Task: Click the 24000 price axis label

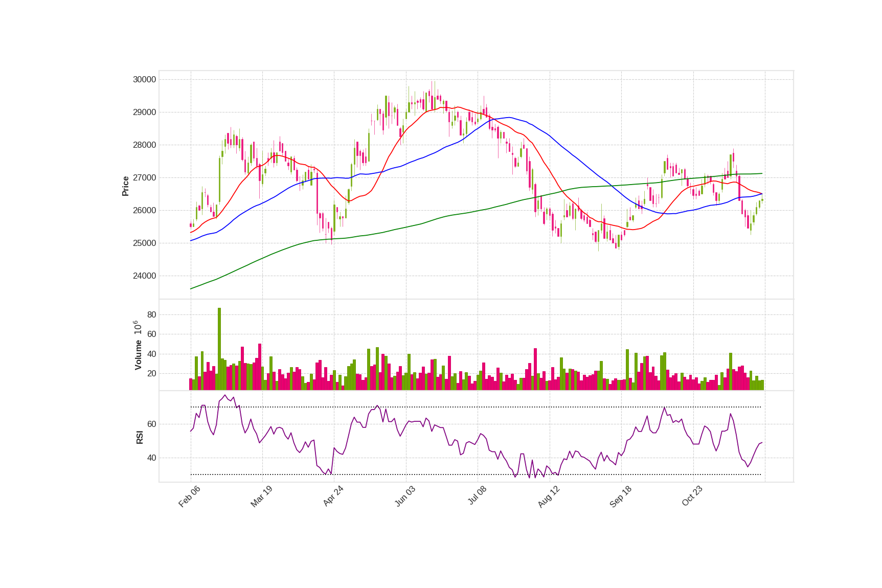Action: 144,276
